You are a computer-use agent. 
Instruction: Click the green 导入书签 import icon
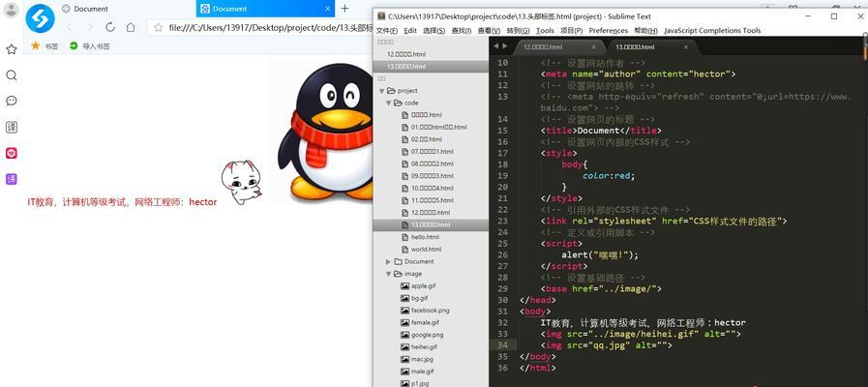pyautogui.click(x=74, y=45)
